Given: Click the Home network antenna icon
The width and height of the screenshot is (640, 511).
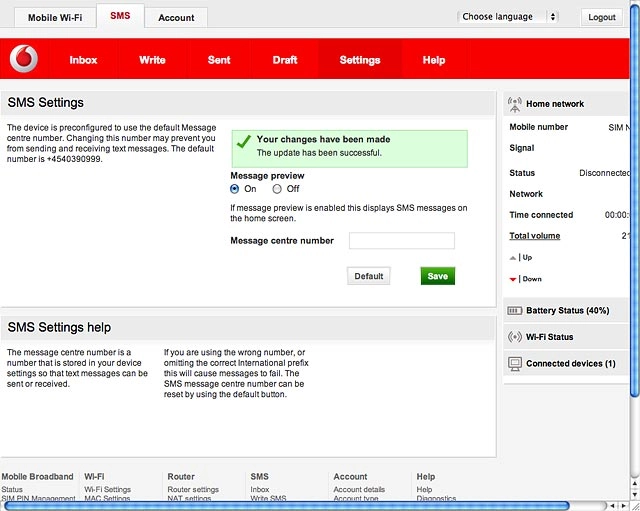Looking at the screenshot, I should (515, 104).
